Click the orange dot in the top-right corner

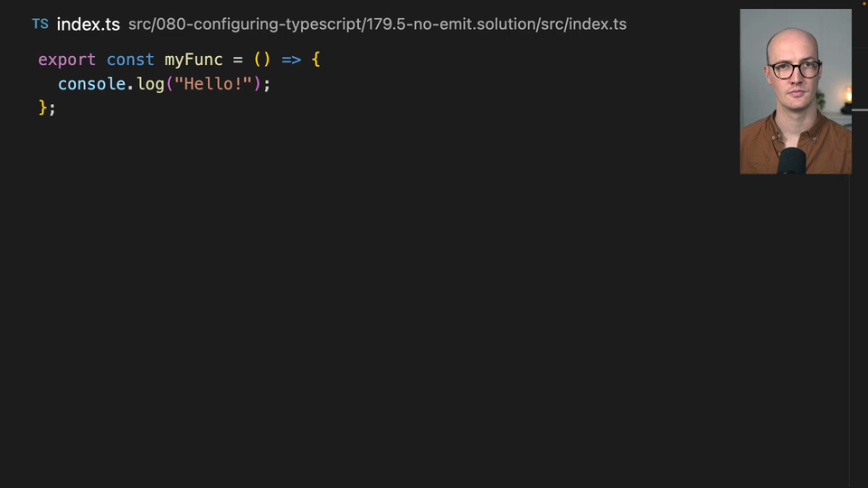tap(863, 4)
